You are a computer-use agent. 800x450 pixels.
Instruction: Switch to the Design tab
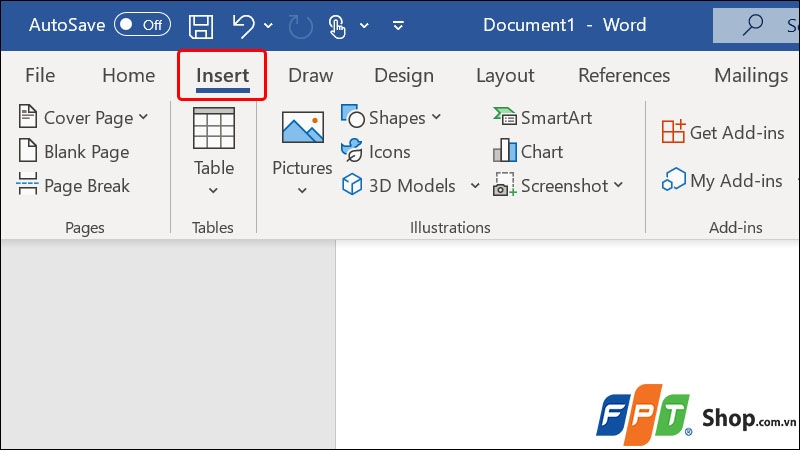coord(404,76)
